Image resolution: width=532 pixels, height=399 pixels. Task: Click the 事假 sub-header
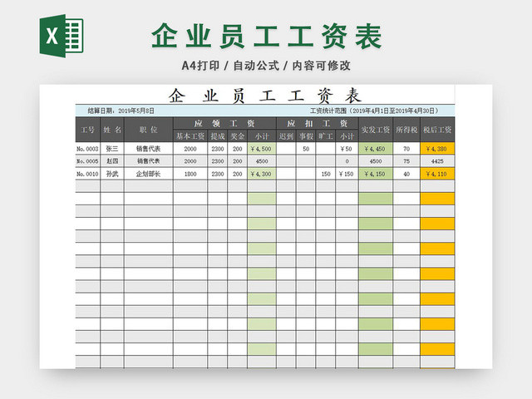[306, 136]
